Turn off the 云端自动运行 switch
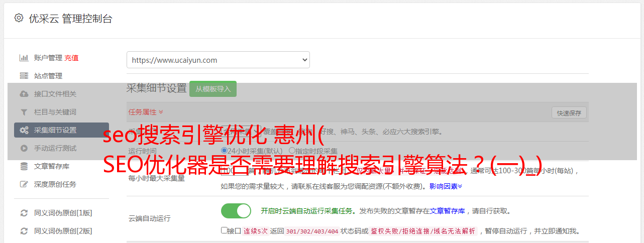This screenshot has width=644, height=243. coord(236,211)
